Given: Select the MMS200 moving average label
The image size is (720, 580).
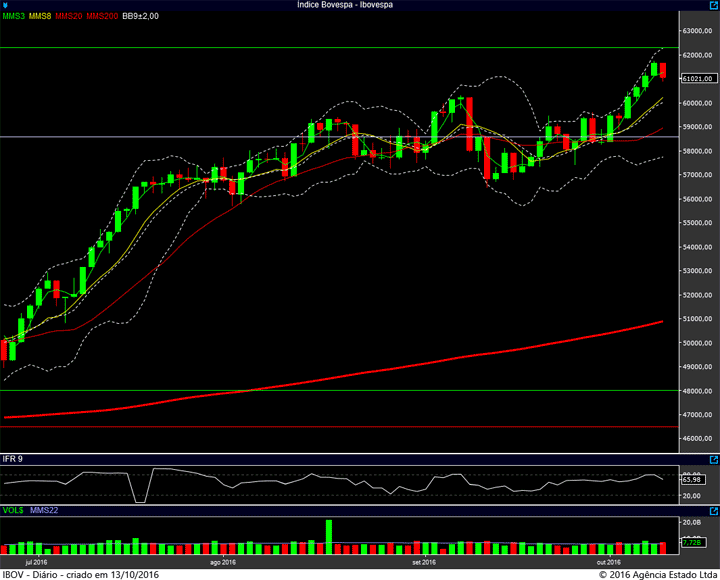Looking at the screenshot, I should (102, 16).
